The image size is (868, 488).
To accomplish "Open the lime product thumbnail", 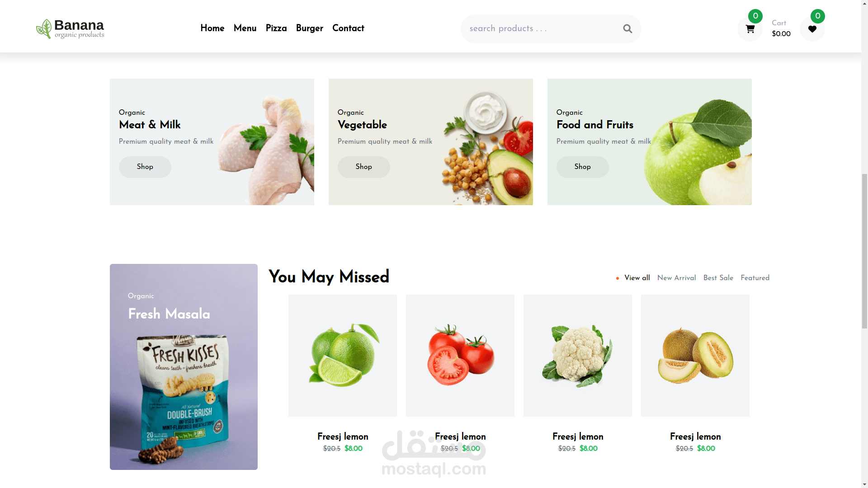I will click(343, 356).
